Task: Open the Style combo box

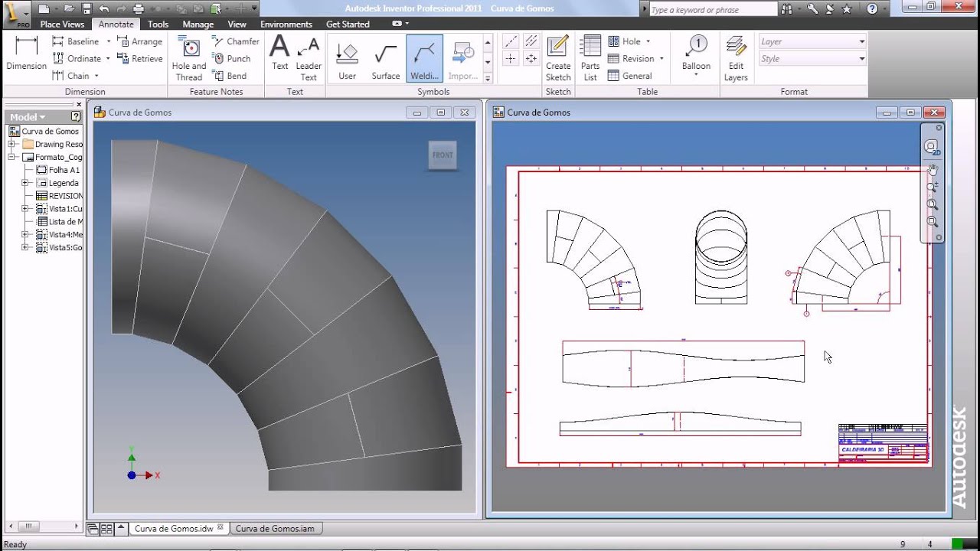Action: (812, 58)
